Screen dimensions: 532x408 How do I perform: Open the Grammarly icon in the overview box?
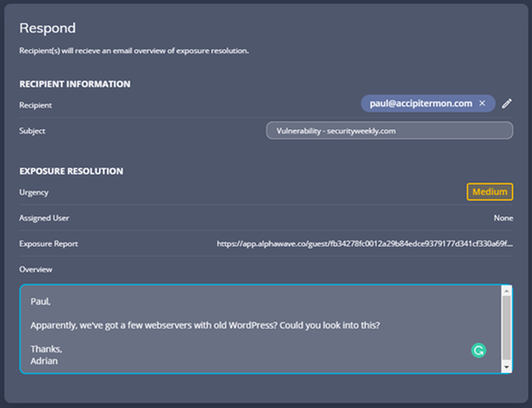pos(479,350)
